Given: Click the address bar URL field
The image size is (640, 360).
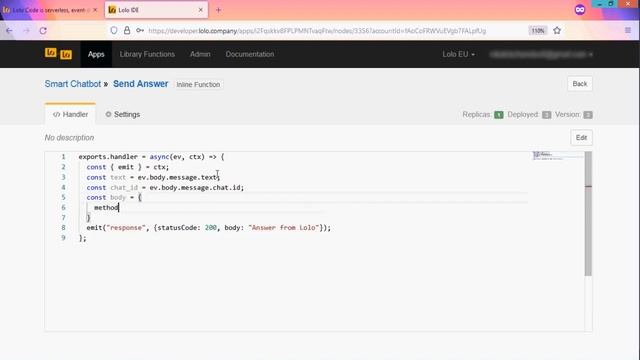Looking at the screenshot, I should 317,31.
